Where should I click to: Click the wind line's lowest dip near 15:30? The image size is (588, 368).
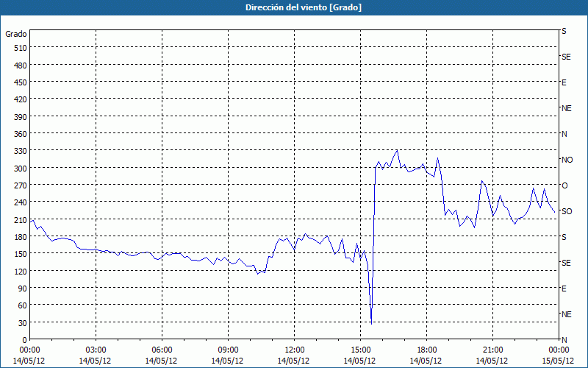click(372, 324)
